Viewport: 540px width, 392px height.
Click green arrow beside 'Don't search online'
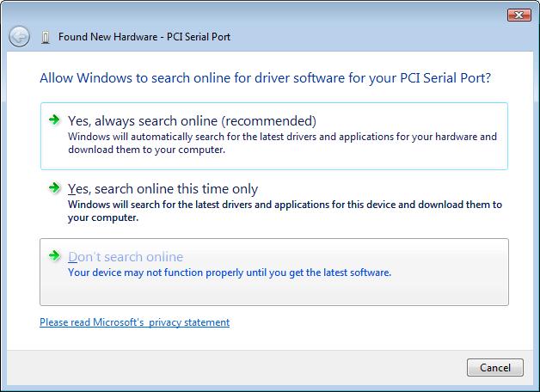54,255
